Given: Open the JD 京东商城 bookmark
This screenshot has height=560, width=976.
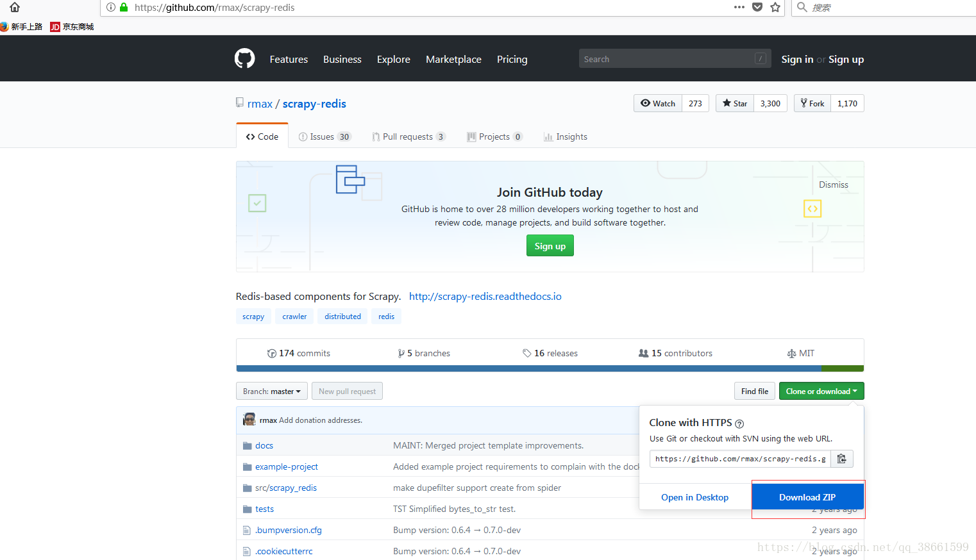Looking at the screenshot, I should coord(72,26).
